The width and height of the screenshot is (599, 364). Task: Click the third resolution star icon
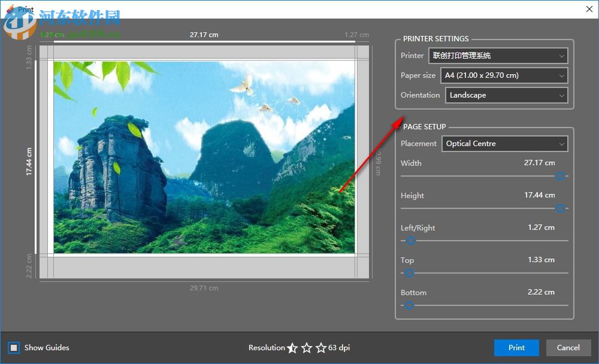tap(321, 347)
